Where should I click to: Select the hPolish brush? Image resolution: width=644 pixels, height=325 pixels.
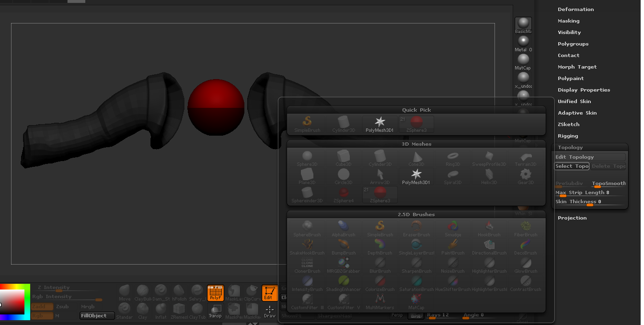(179, 291)
